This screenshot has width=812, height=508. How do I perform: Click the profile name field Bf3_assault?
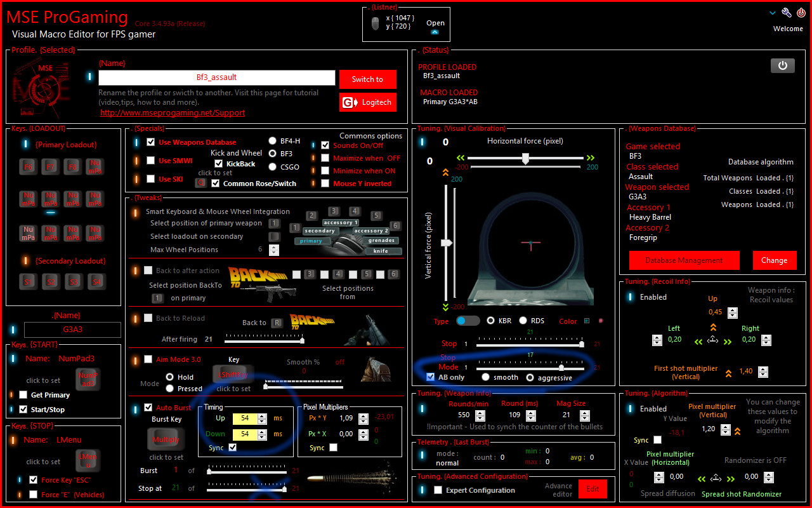click(x=217, y=77)
